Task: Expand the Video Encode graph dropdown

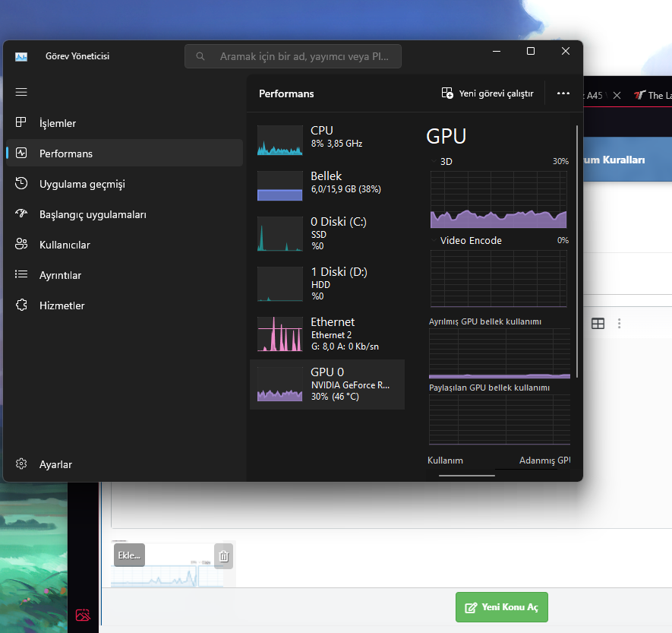Action: pos(434,240)
